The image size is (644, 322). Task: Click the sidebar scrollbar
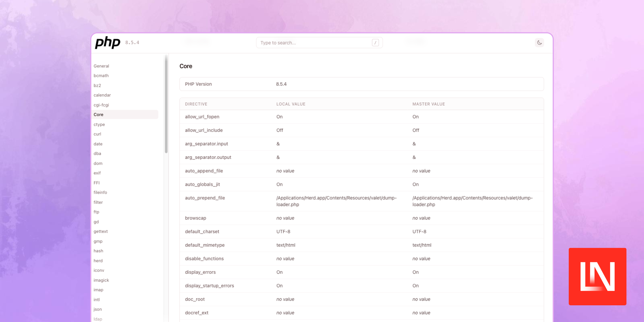click(x=166, y=102)
